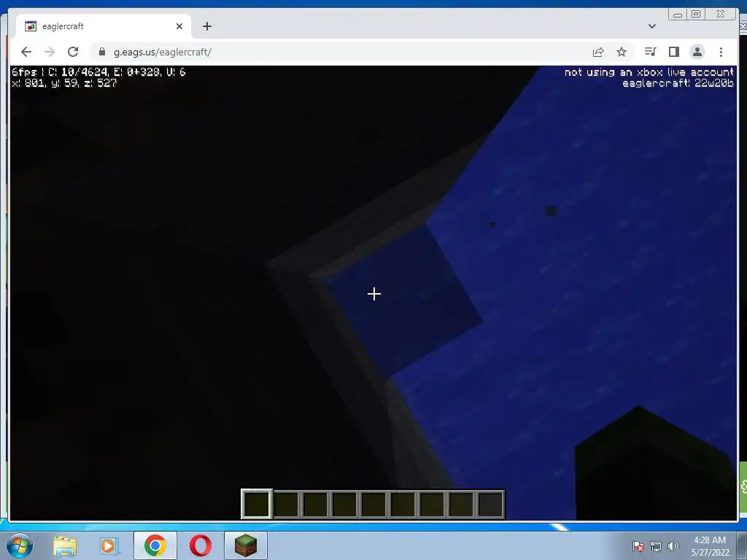Open the Minecraft grass block taskbar app
The height and width of the screenshot is (560, 747).
(x=246, y=545)
